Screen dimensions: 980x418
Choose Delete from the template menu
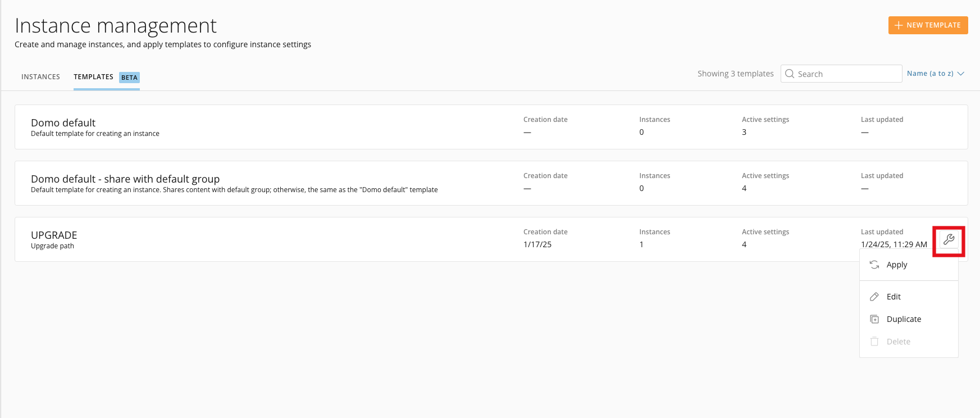pyautogui.click(x=909, y=342)
